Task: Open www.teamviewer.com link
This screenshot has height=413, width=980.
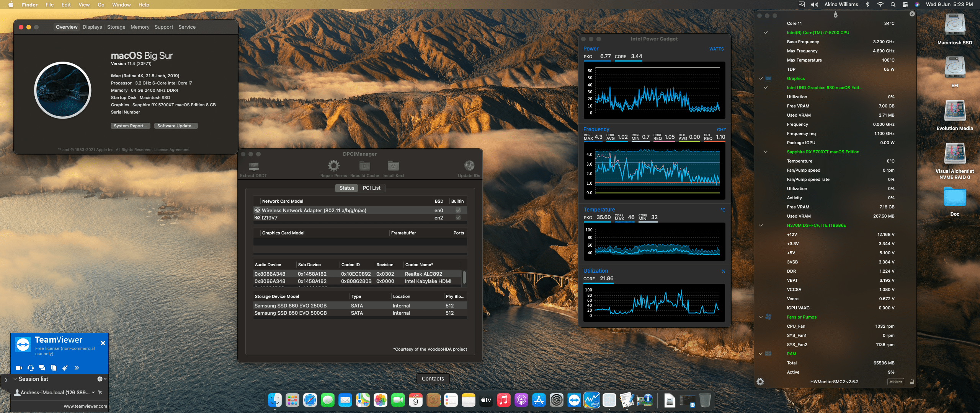Action: [85, 406]
